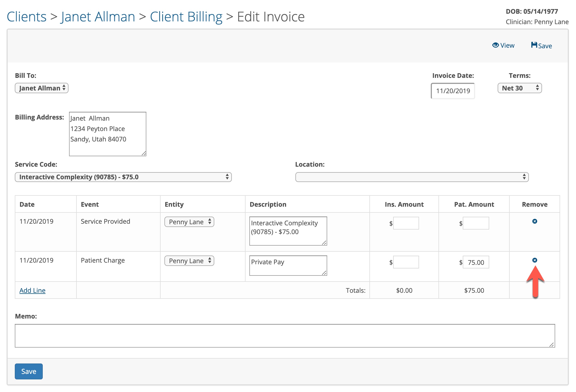Click into the Memo text area
The image size is (576, 392).
[284, 336]
